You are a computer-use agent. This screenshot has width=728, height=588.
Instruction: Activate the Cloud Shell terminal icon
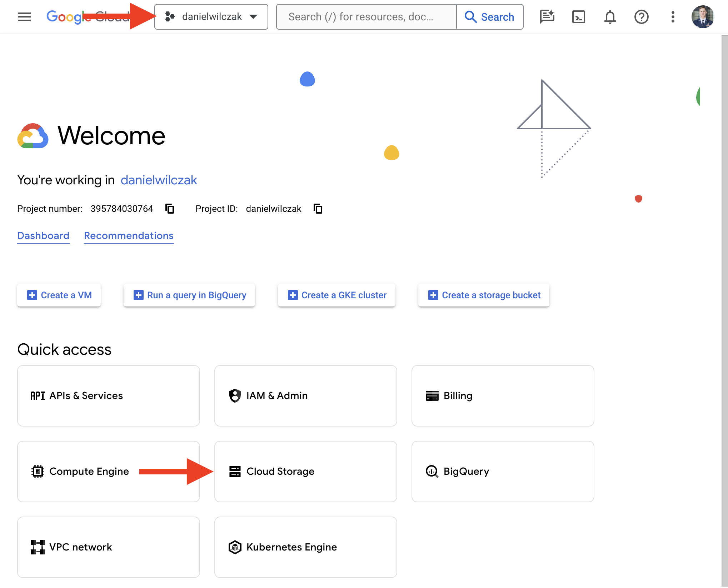(x=578, y=17)
